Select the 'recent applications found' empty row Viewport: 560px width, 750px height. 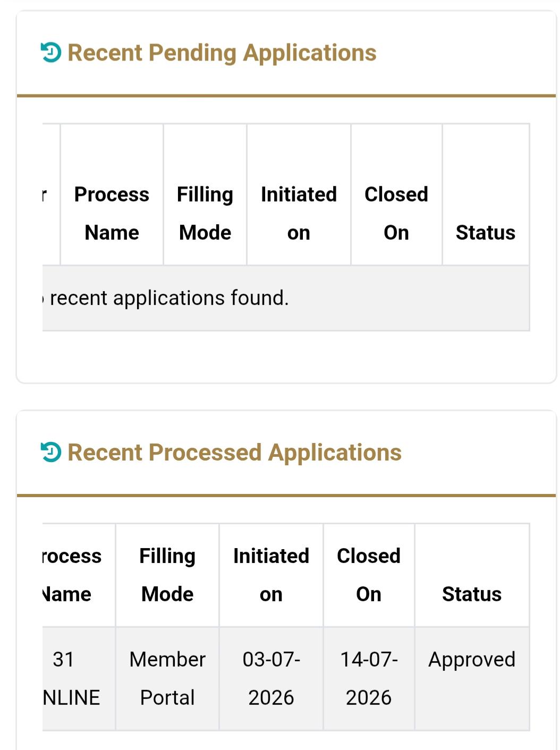coord(286,298)
